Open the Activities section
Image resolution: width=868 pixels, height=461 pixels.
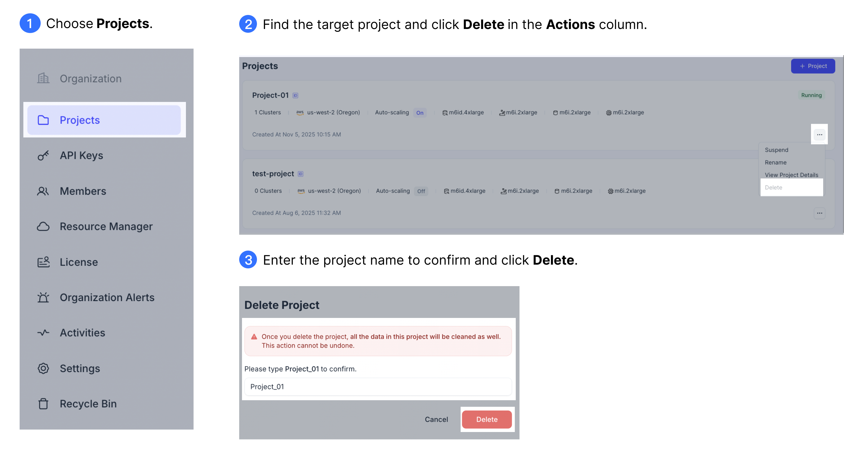(x=82, y=333)
